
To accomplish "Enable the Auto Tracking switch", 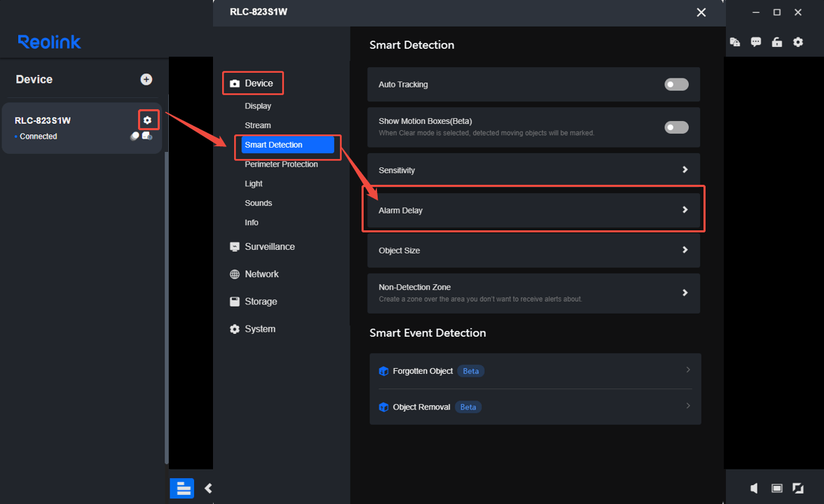I will click(676, 85).
